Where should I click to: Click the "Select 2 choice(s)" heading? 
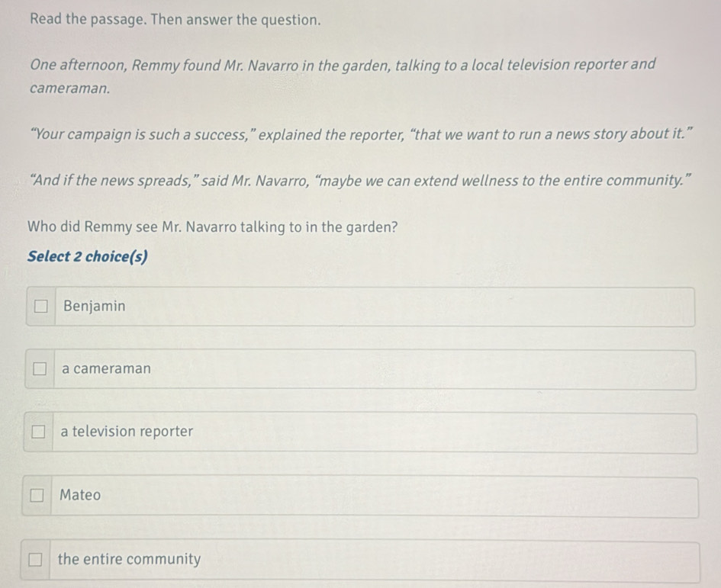[88, 256]
